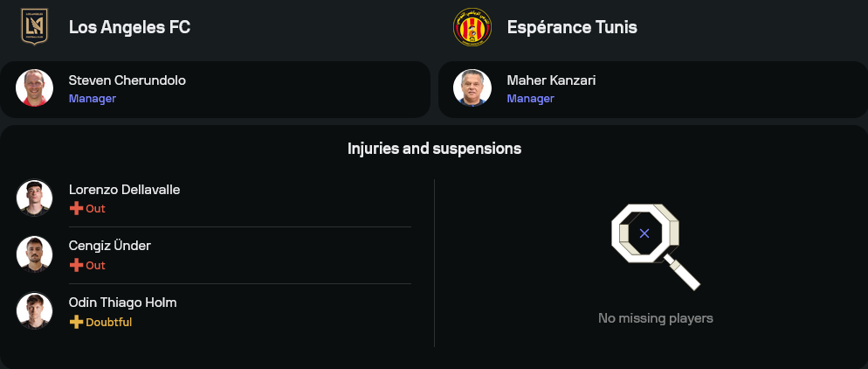Open Steven Cherundolo's manager photo

35,88
